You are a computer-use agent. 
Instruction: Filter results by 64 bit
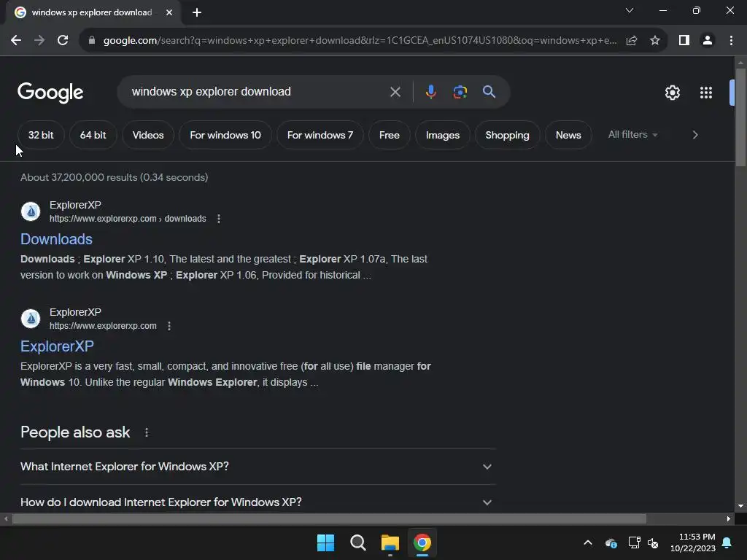[93, 135]
